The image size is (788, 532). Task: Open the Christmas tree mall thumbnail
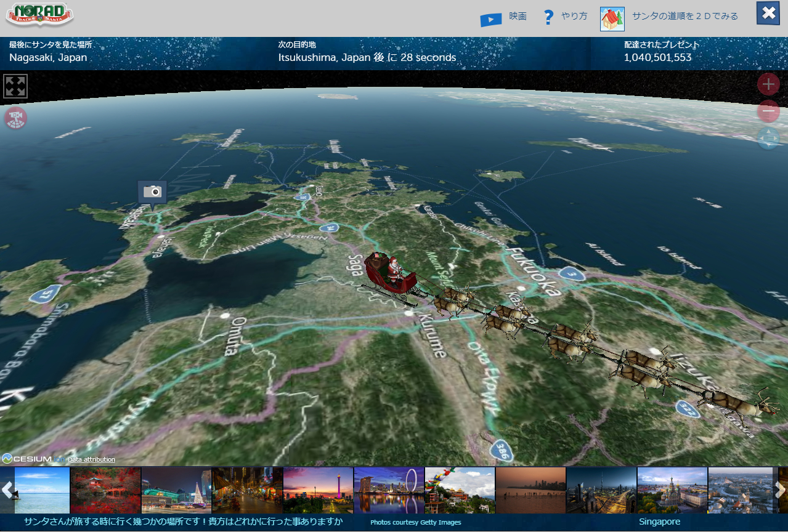(x=176, y=490)
